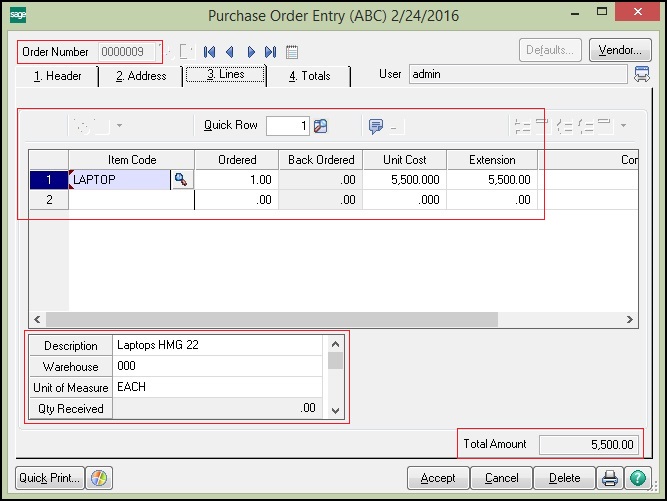Open the Totals tab
Viewport: 667px width, 501px height.
pyautogui.click(x=310, y=76)
